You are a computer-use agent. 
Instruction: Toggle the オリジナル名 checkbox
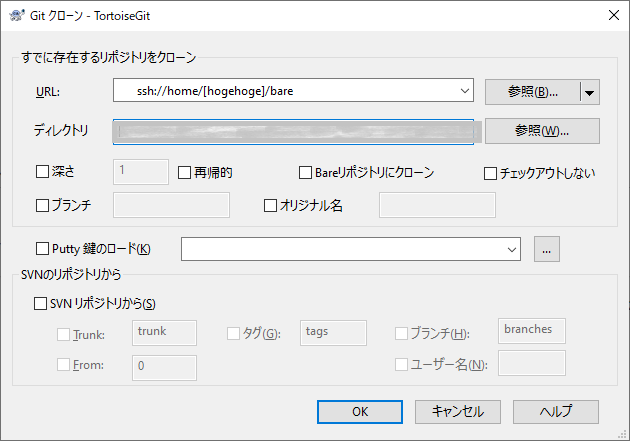point(270,205)
